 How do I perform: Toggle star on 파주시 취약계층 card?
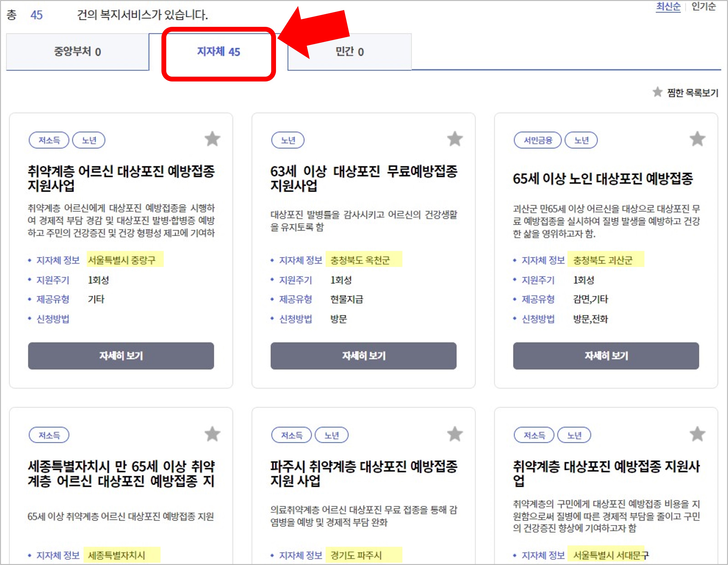click(455, 434)
